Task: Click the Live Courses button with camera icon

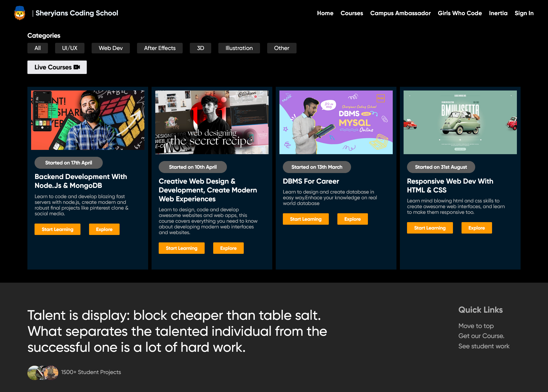Action: 57,67
